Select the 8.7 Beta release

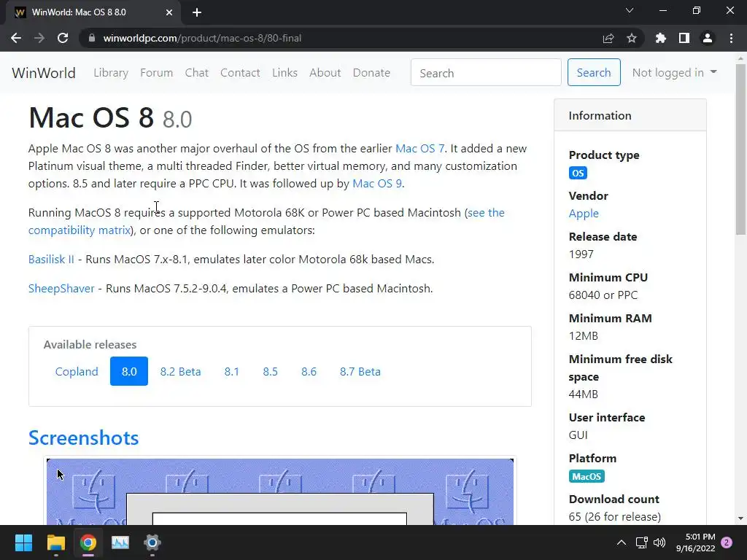coord(360,371)
